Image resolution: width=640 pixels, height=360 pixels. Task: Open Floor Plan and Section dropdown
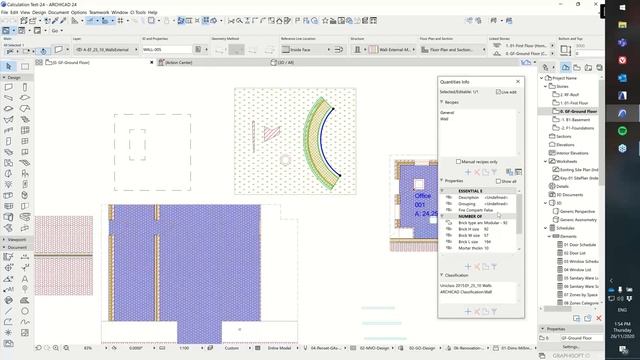[x=453, y=49]
